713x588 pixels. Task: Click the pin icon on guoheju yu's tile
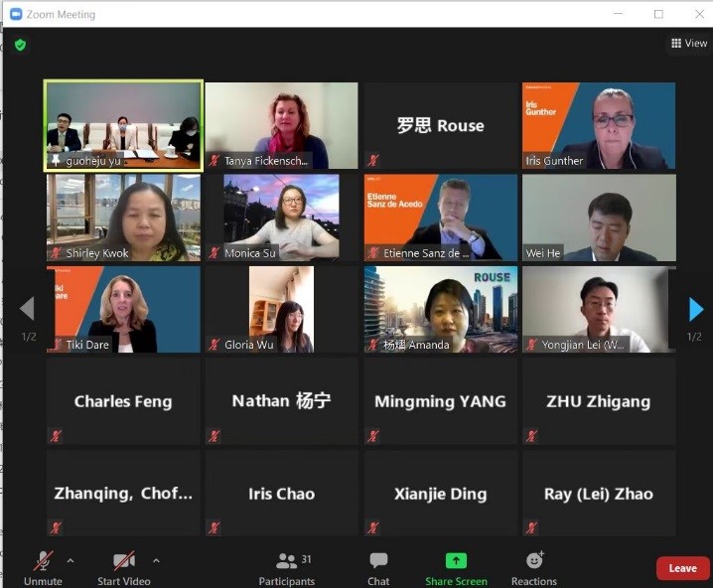point(56,160)
